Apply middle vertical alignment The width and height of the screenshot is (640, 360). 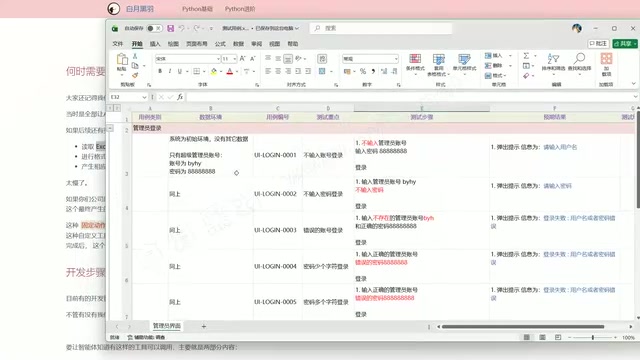click(278, 58)
